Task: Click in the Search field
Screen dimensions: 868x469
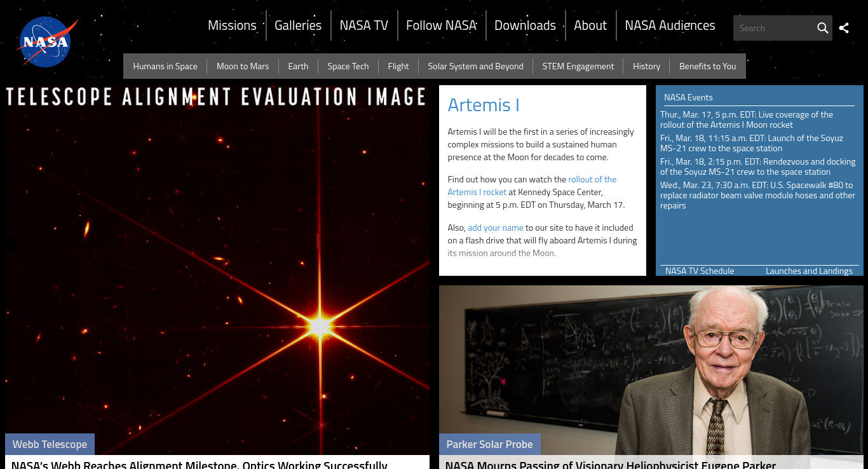Action: 774,28
